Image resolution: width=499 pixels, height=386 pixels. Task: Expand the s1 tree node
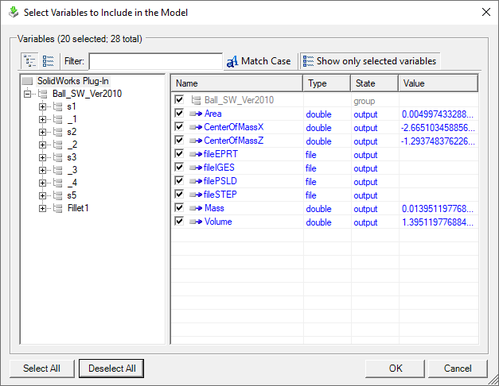pyautogui.click(x=42, y=107)
